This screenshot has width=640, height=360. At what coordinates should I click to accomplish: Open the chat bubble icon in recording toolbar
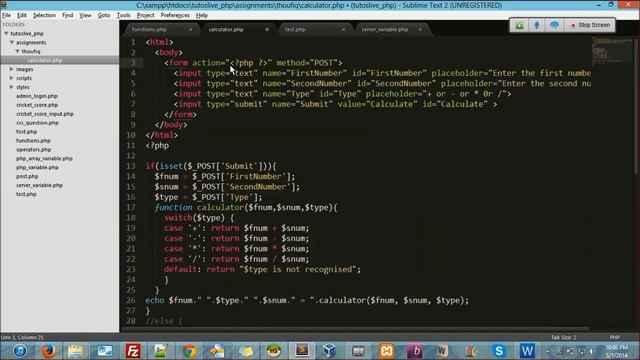point(554,25)
